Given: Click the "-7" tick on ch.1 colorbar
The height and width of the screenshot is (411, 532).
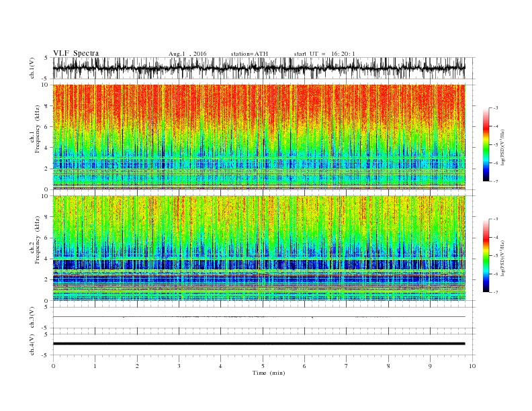Looking at the screenshot, I should point(496,181).
